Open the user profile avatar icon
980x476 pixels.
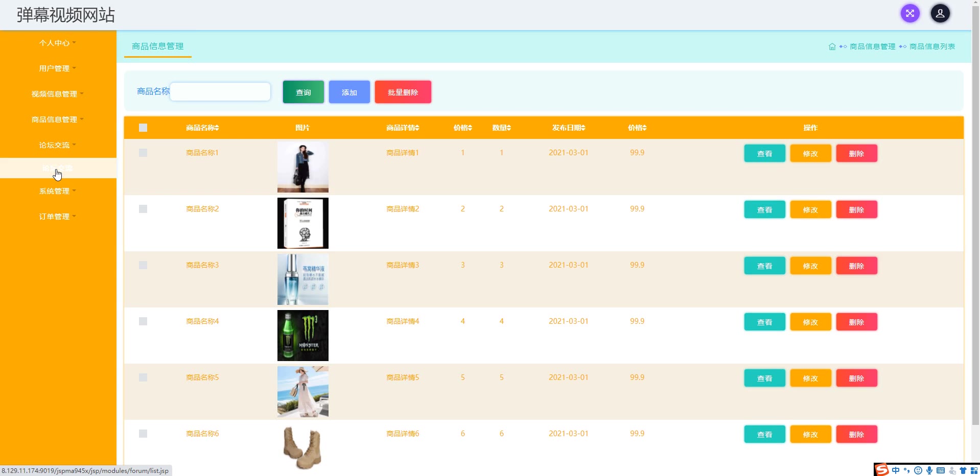click(x=940, y=14)
